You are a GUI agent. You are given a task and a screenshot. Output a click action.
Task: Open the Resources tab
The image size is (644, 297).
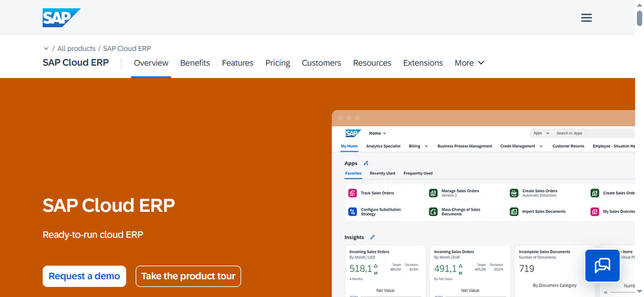click(372, 63)
